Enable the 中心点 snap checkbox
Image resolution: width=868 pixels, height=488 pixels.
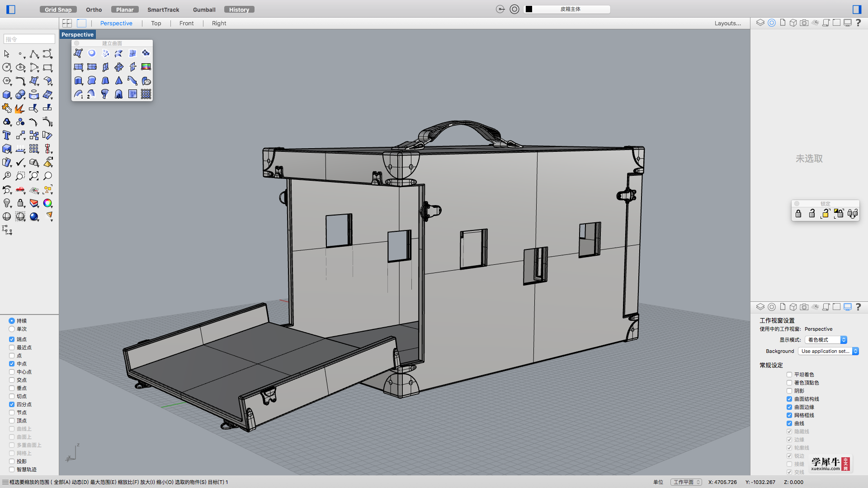[12, 372]
